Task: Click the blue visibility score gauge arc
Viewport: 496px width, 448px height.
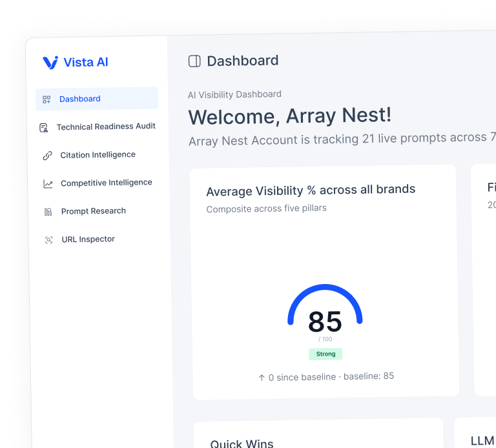Action: [x=325, y=287]
